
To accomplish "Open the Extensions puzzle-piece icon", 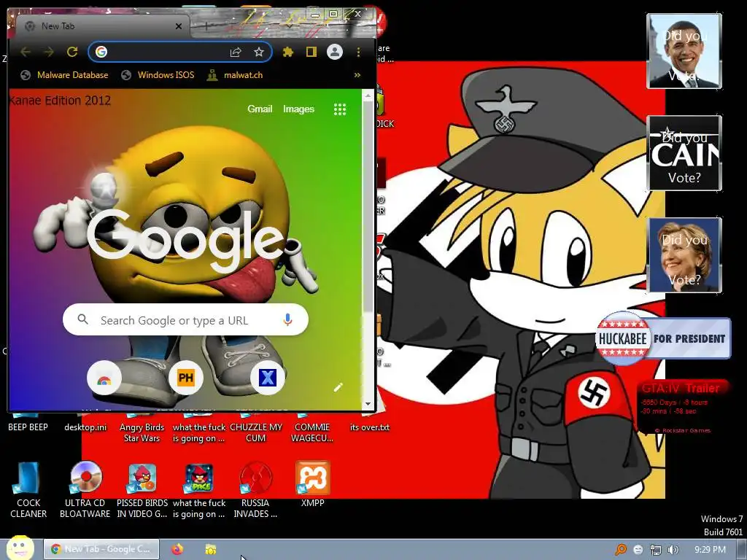I will point(287,52).
